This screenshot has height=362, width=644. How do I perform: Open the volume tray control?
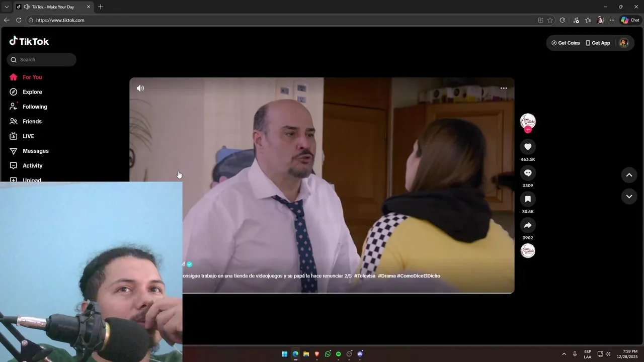click(x=608, y=354)
